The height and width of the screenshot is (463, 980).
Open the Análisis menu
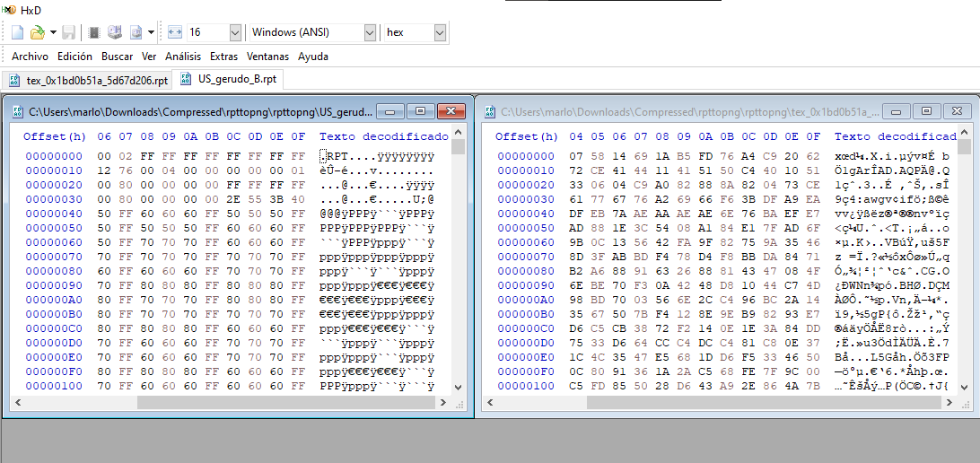(183, 57)
